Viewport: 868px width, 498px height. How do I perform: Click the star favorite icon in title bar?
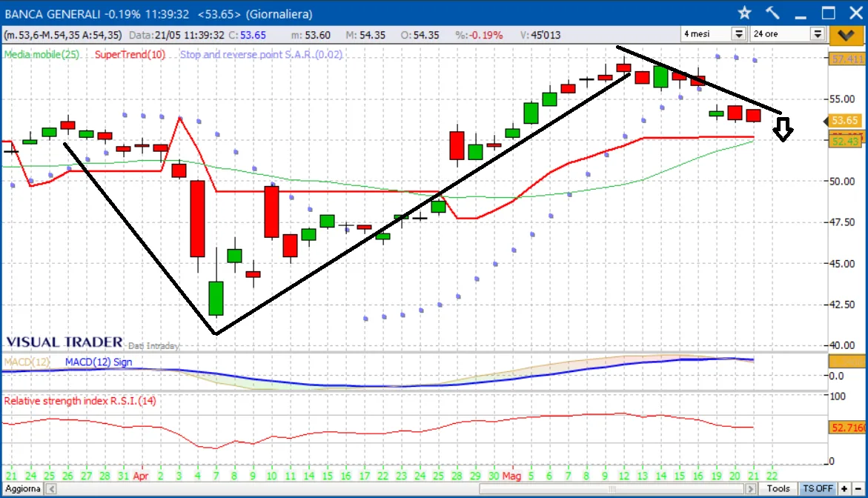744,13
